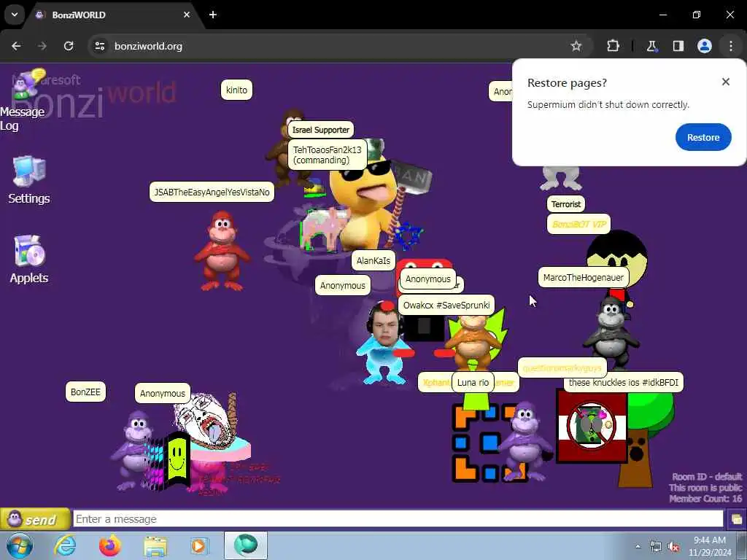Go back to previous page
Screen dimensions: 747x560
click(x=16, y=46)
